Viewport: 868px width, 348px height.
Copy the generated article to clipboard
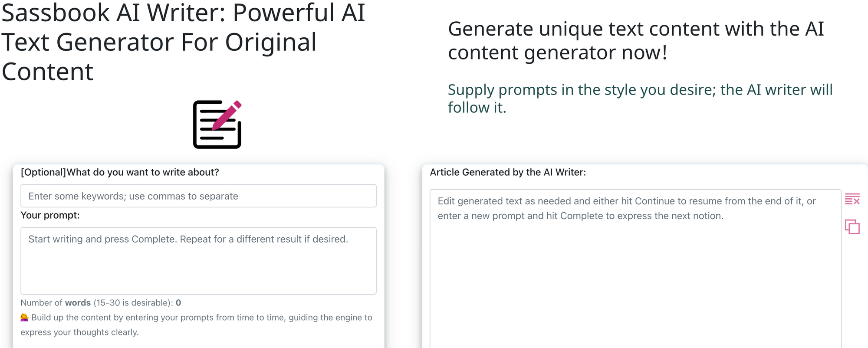click(x=852, y=227)
